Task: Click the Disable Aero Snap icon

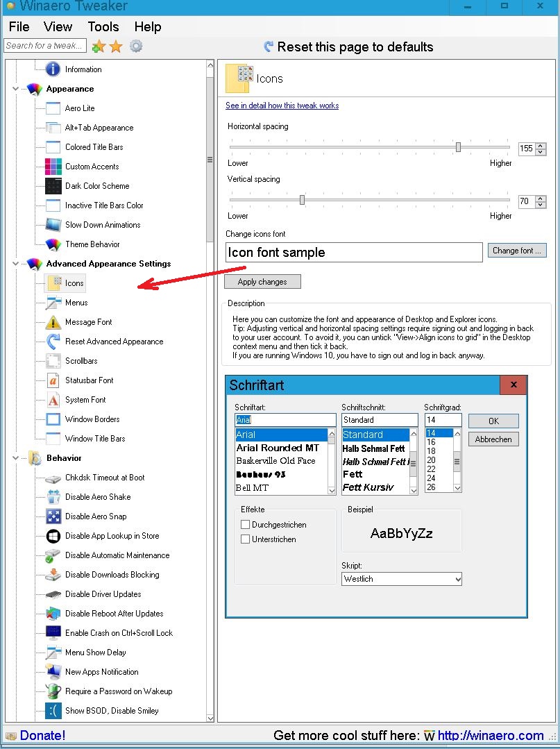Action: coord(53,516)
